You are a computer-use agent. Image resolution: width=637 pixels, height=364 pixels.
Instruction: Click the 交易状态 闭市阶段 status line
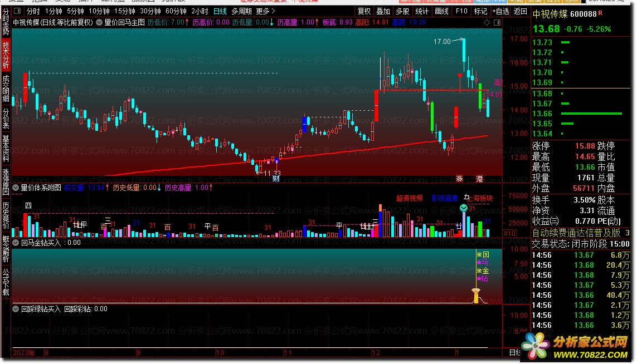pyautogui.click(x=581, y=244)
